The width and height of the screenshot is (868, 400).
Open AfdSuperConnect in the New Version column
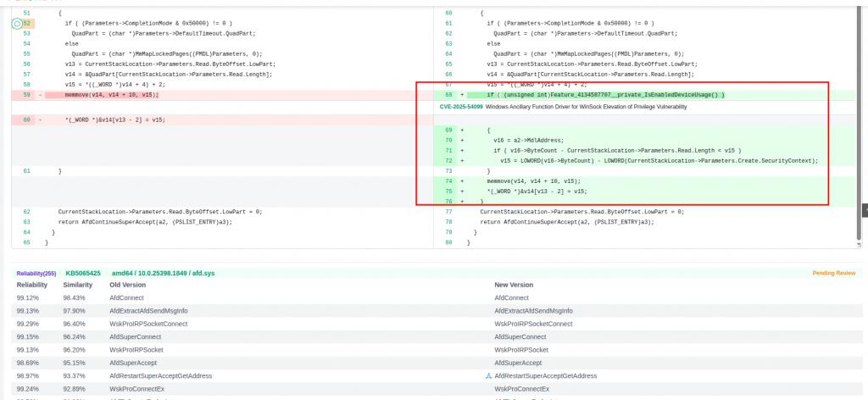(519, 336)
